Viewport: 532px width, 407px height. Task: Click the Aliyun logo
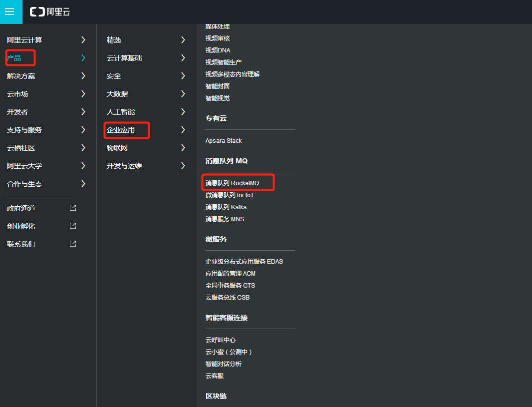point(50,12)
